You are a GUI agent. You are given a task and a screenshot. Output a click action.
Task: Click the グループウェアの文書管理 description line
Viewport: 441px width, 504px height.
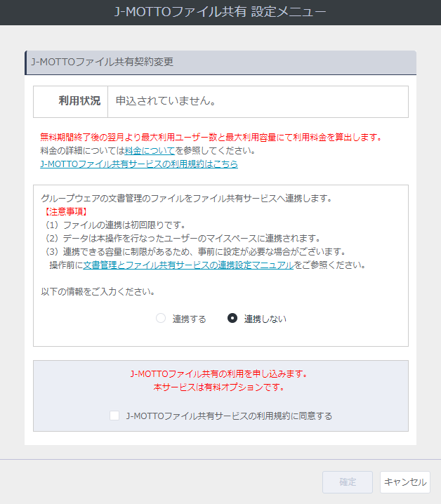pyautogui.click(x=187, y=199)
